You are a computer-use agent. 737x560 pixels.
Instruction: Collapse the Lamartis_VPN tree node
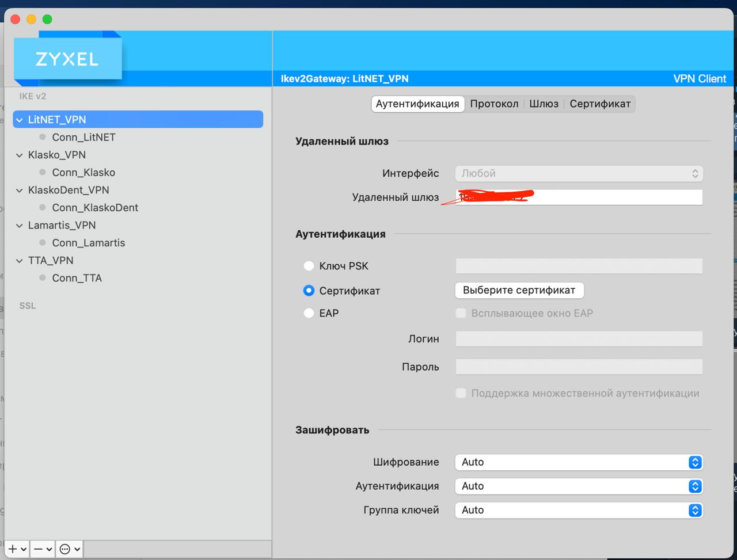[x=20, y=225]
